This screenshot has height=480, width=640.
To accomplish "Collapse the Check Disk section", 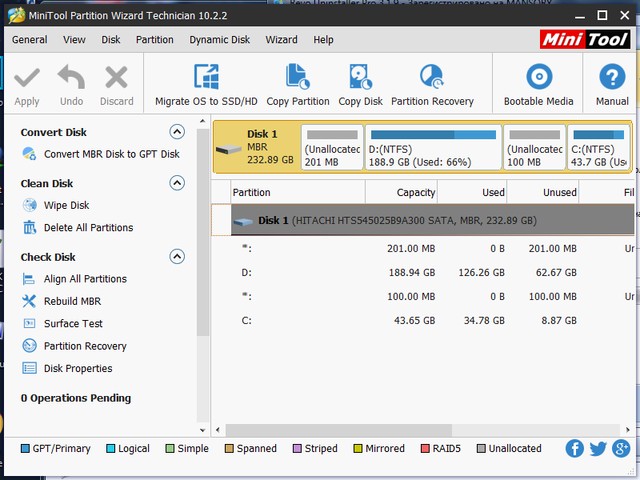I will pyautogui.click(x=177, y=257).
